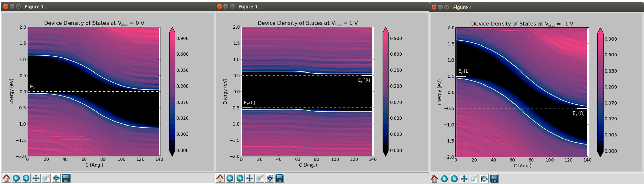
Task: Maximize the 1 V bias Figure 1 window
Action: pyautogui.click(x=232, y=6)
